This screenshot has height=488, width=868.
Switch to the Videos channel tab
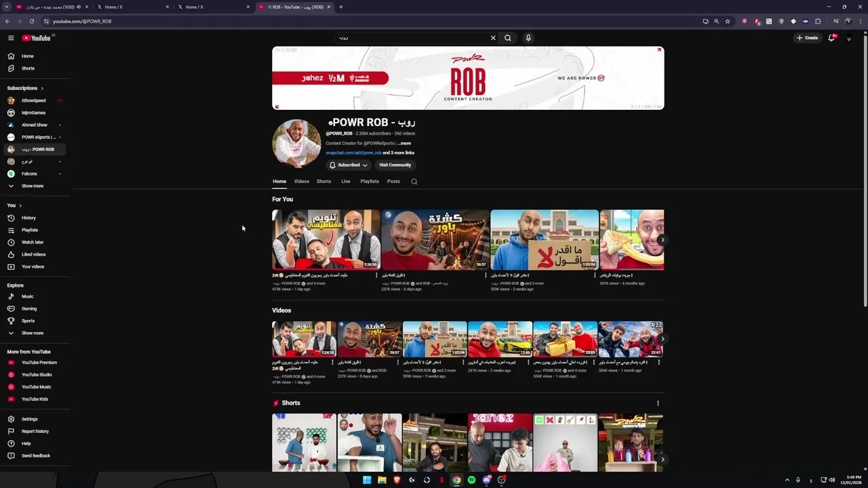[301, 182]
